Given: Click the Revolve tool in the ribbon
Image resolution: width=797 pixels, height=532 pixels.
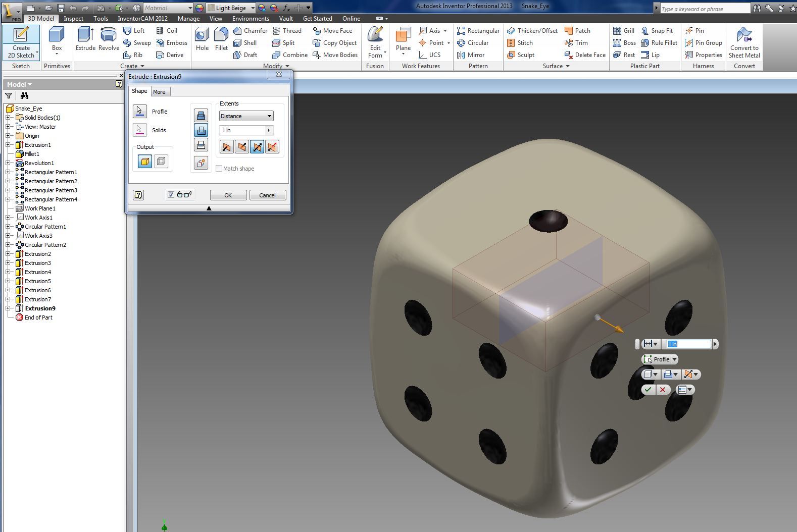Looking at the screenshot, I should (109, 39).
